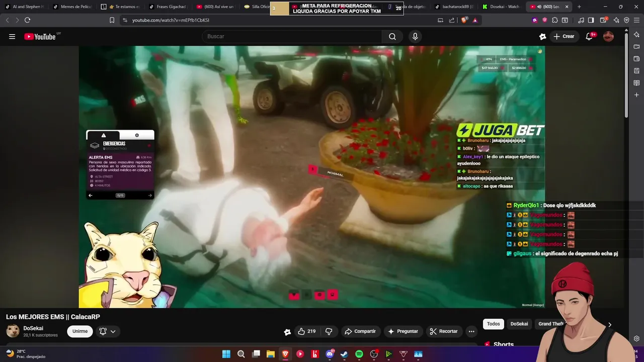Switch to Memes de Película tab
The image size is (644, 362).
73,7
